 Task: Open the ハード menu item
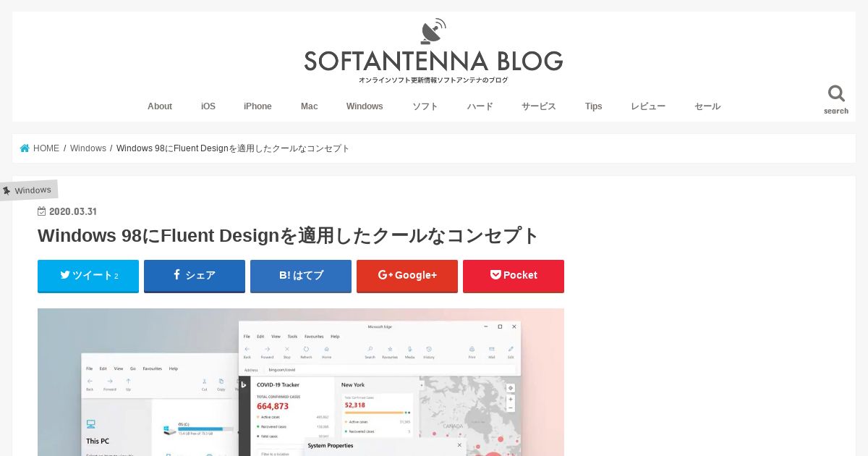coord(480,106)
